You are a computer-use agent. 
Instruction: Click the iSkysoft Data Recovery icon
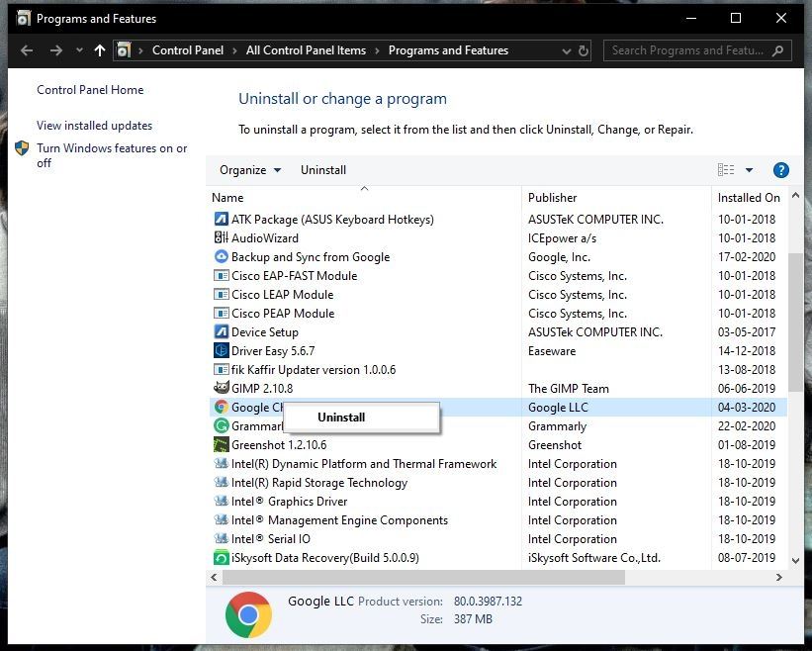pos(222,557)
